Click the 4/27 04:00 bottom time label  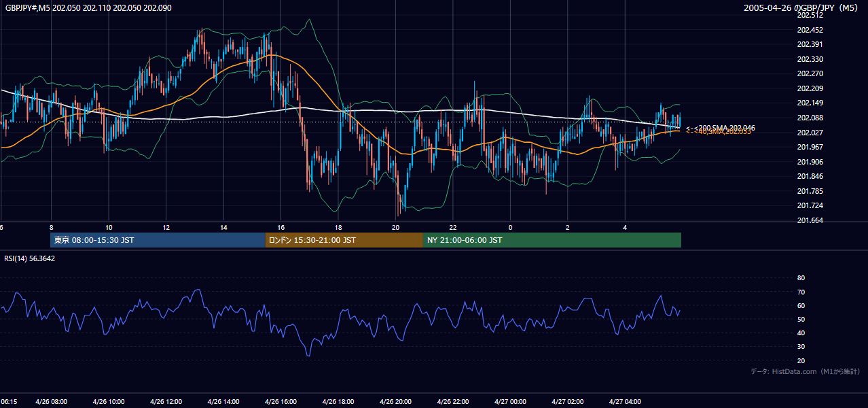(x=625, y=402)
